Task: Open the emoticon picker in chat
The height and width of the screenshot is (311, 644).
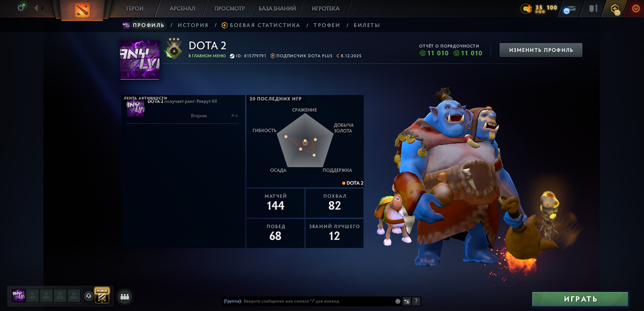Action: (x=397, y=301)
